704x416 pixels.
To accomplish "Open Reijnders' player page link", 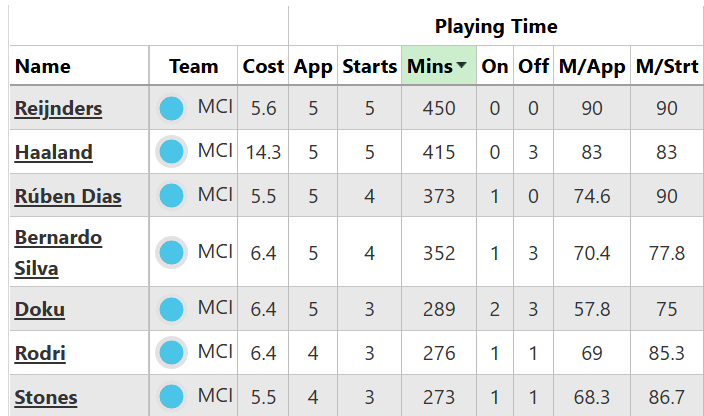I will [58, 108].
